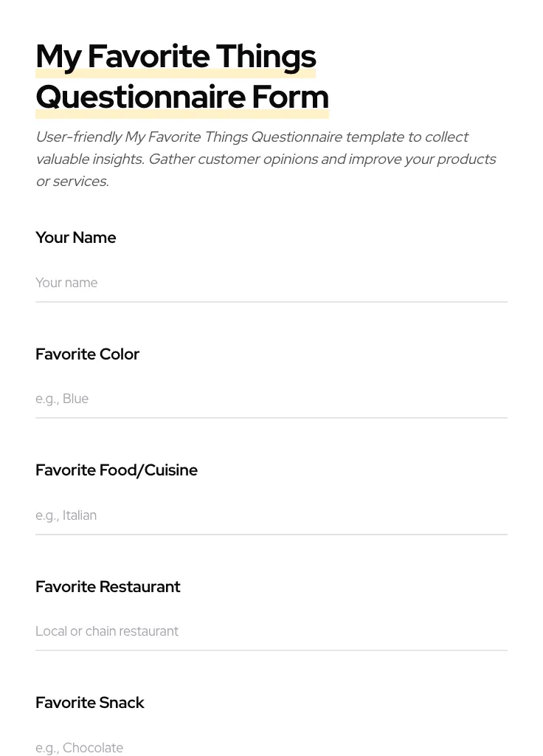Click the "Favorite Snack" heading

coord(90,702)
